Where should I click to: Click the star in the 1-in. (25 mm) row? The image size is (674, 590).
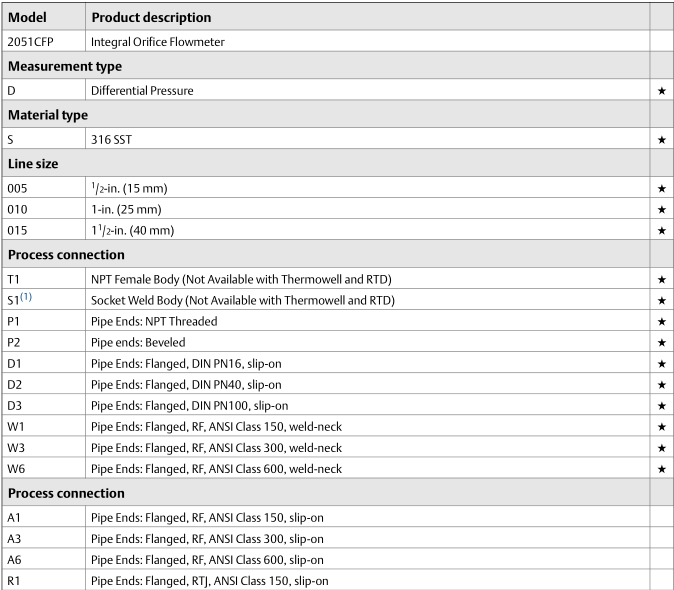[661, 210]
